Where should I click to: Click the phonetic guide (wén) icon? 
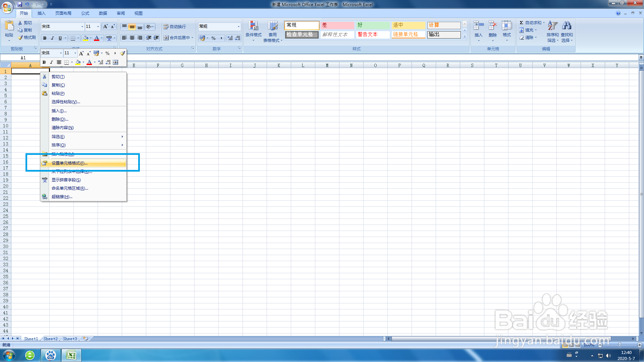pyautogui.click(x=109, y=38)
